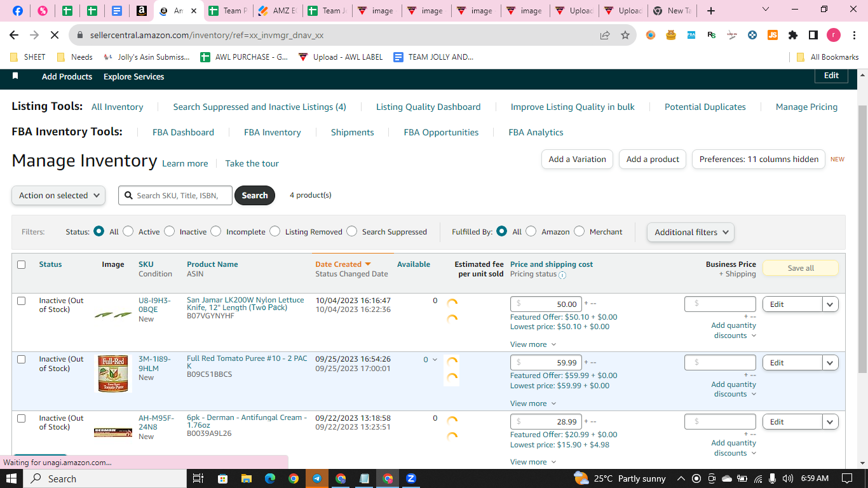Bookmark this page with the star icon
Image resolution: width=868 pixels, height=488 pixels.
click(625, 35)
